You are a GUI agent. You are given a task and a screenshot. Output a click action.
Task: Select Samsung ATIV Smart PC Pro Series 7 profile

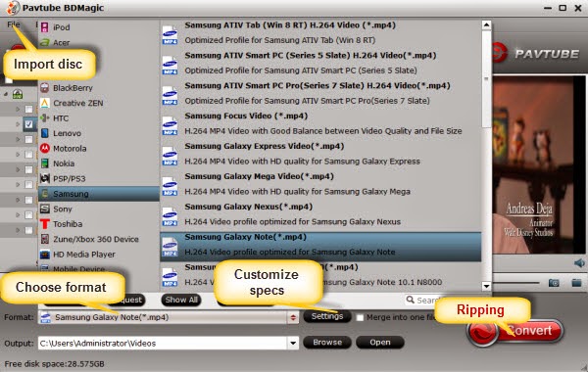coord(320,93)
